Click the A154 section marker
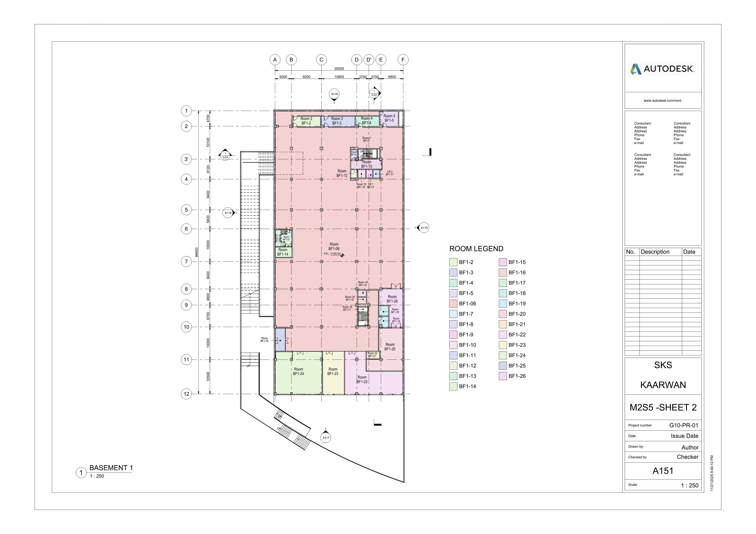The image size is (756, 534). pyautogui.click(x=225, y=155)
